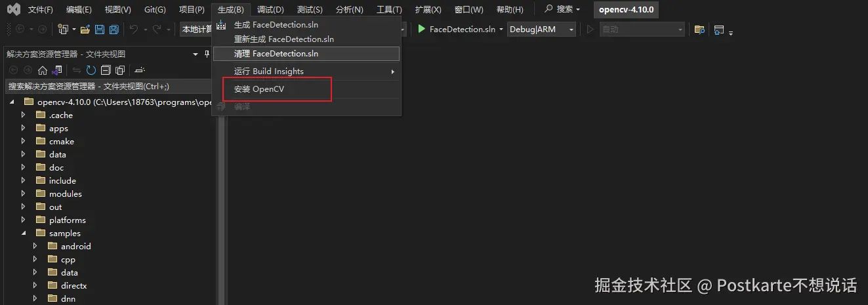Click the Redo icon

tap(157, 30)
